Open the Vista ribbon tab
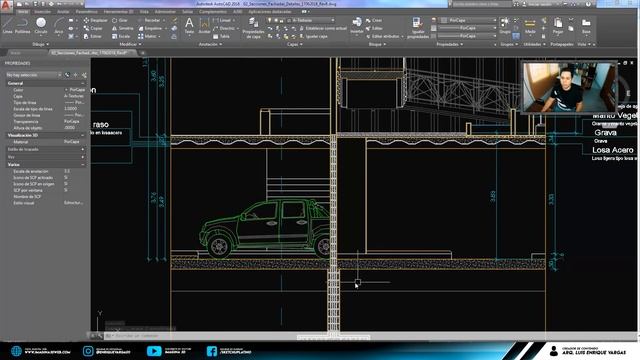This screenshot has height=360, width=640. click(x=144, y=12)
